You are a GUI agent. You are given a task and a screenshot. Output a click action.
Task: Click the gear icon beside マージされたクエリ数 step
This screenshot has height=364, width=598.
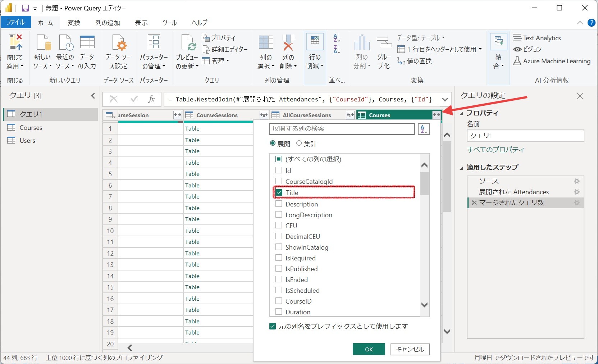pos(577,203)
